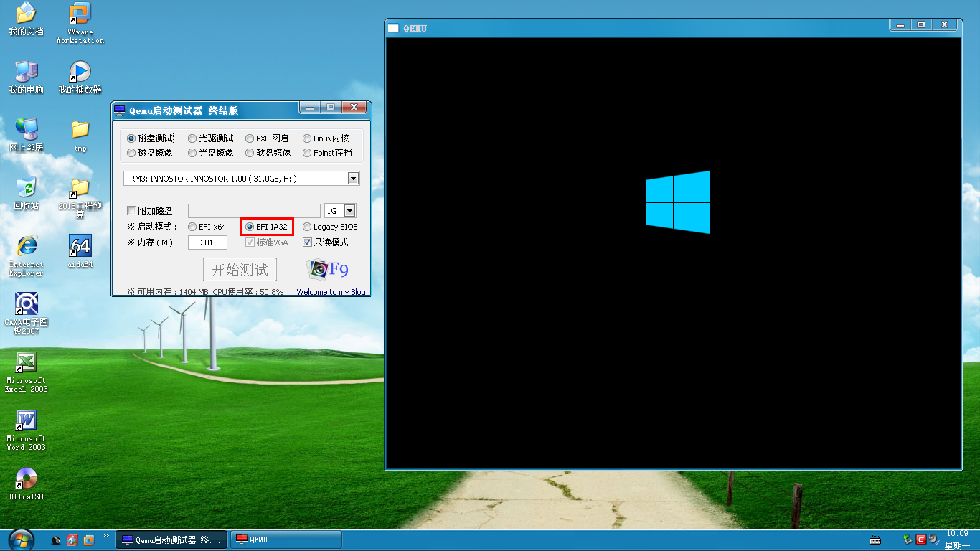Click the Qemu启动测试器 title bar icon
This screenshot has height=551, width=980.
point(120,110)
